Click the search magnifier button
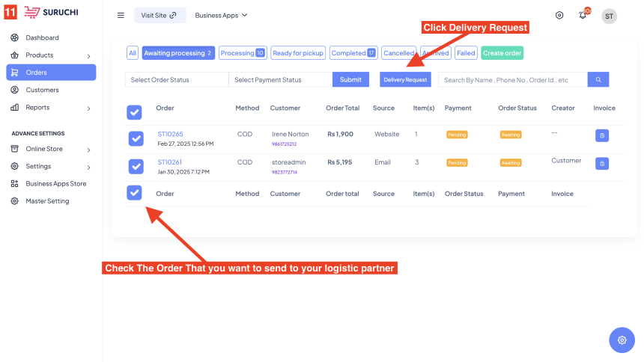This screenshot has width=644, height=362. click(598, 79)
